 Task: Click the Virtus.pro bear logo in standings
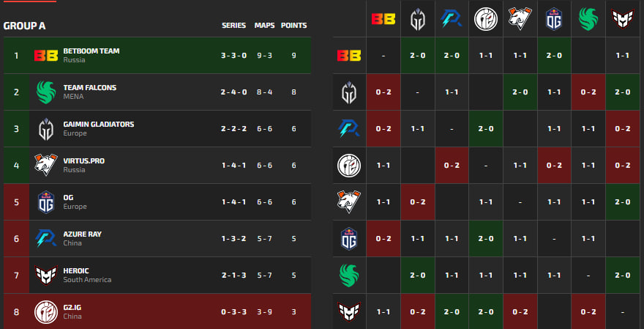[46, 166]
